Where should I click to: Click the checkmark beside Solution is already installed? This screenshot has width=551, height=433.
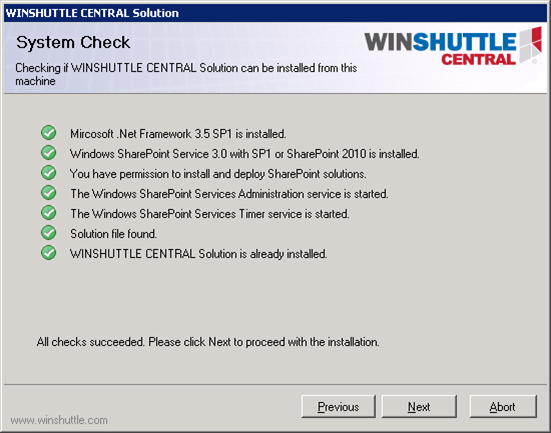tap(48, 253)
